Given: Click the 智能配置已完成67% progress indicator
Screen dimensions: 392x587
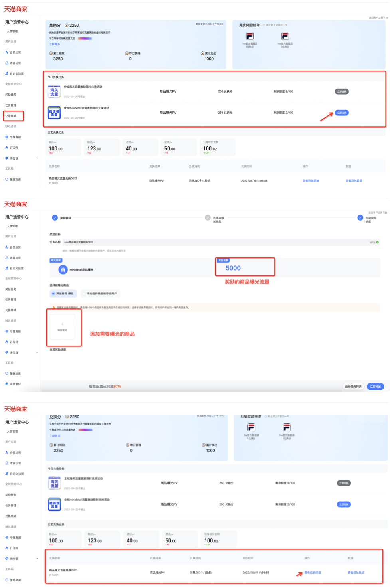Looking at the screenshot, I should pos(105,387).
